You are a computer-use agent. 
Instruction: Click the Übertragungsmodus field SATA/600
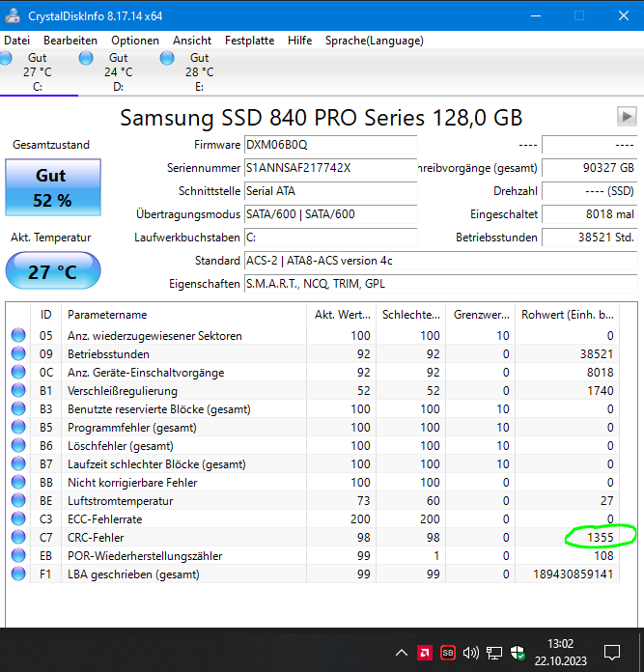(x=331, y=214)
